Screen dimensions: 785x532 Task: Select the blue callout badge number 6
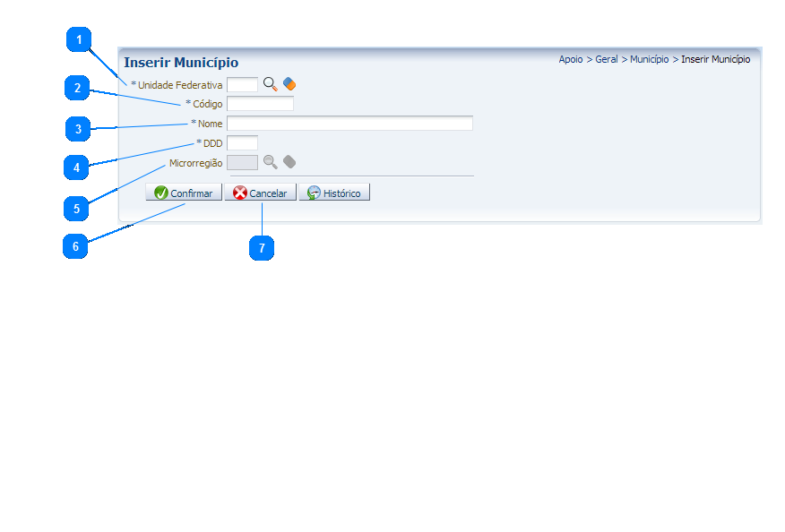coord(75,246)
